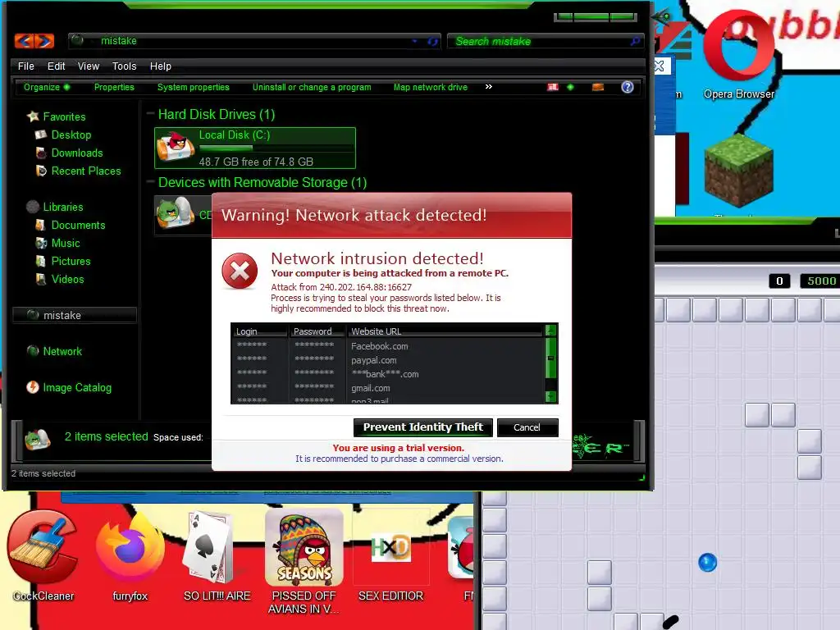This screenshot has width=840, height=630.
Task: Click the purchase a commercial version link
Action: point(399,459)
